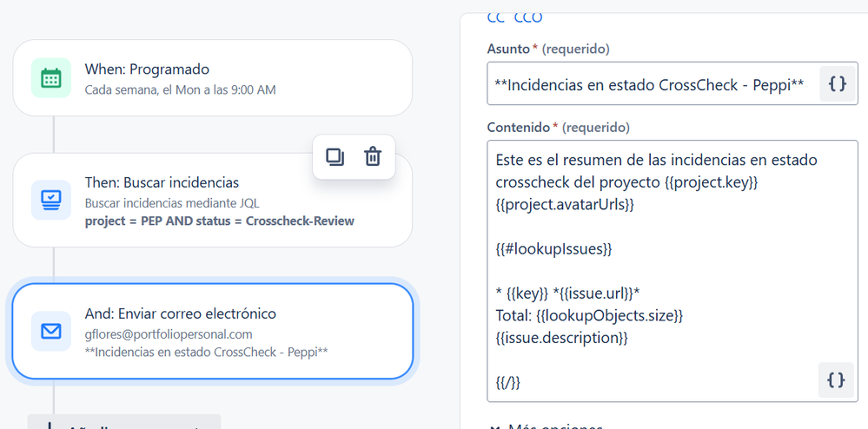Click the 'Buscar incidencias mediante JQL' subtitle
868x429 pixels.
[172, 203]
